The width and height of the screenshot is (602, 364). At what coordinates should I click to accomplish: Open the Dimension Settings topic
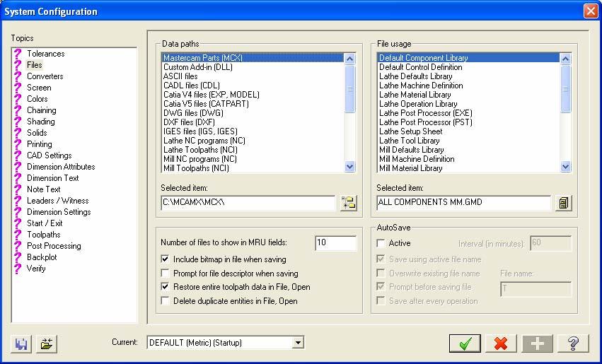tap(59, 212)
